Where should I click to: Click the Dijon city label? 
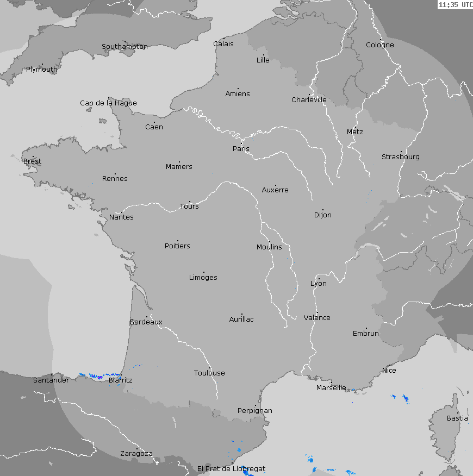click(322, 215)
